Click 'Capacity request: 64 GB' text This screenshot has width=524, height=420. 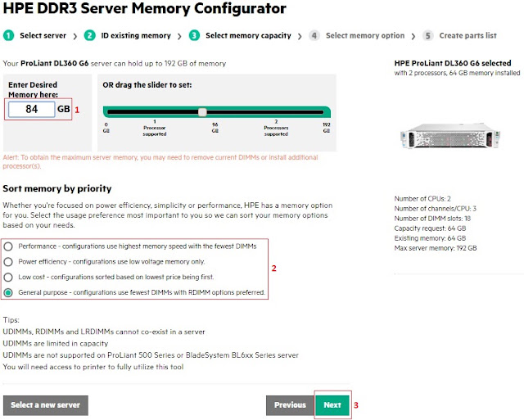click(x=430, y=228)
